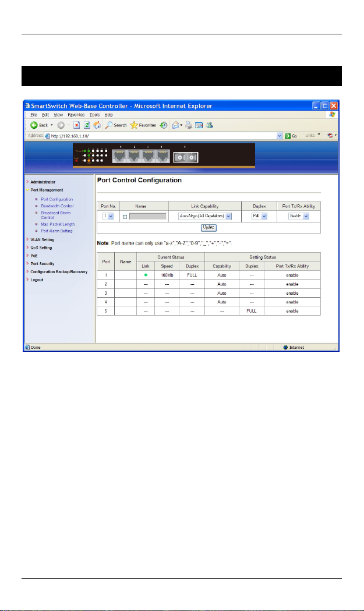
Task: Open Configuration Backup/Recovery menu
Action: click(59, 271)
